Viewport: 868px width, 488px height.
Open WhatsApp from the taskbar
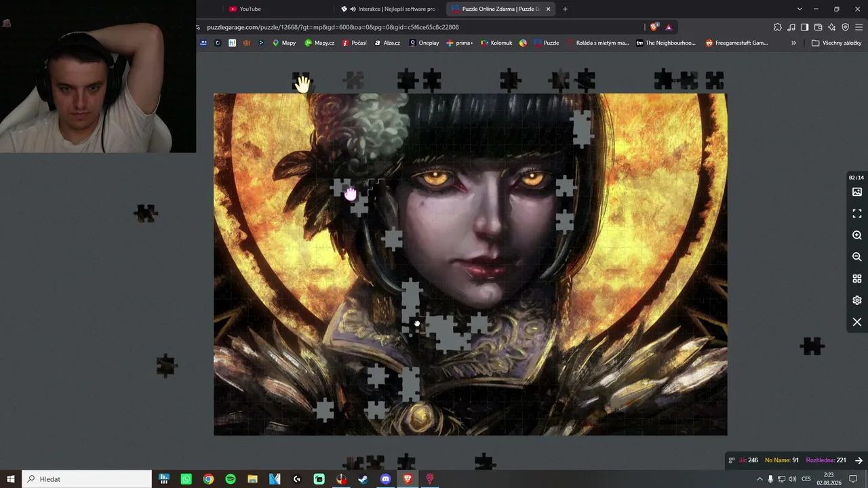tap(186, 479)
